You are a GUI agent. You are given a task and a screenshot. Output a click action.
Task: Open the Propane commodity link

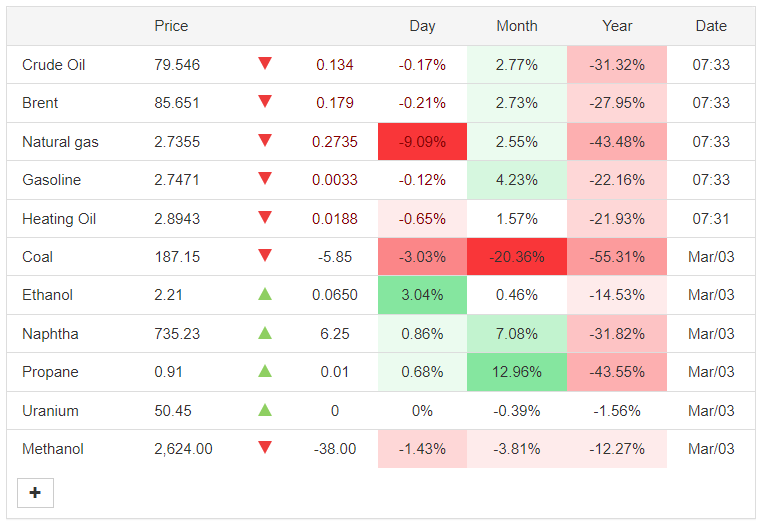tap(50, 372)
